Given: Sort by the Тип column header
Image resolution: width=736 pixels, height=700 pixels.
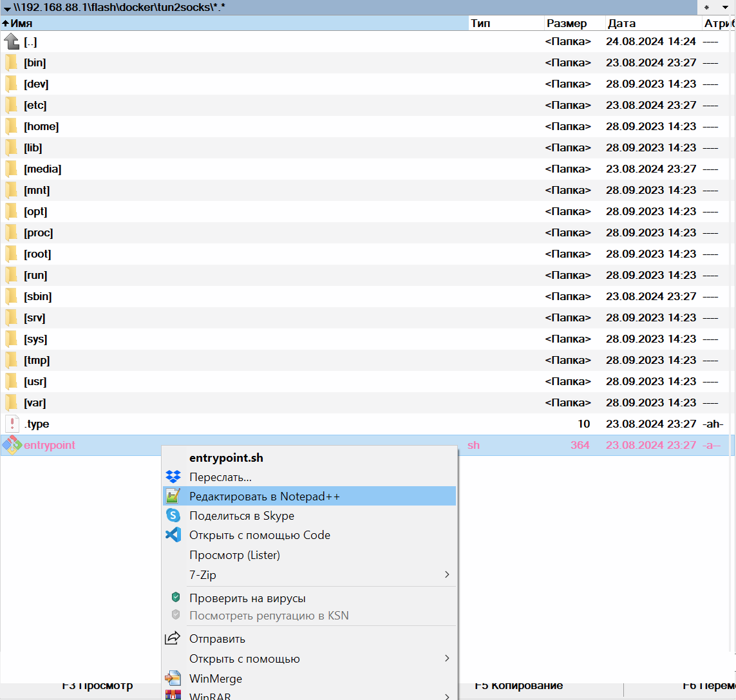Looking at the screenshot, I should (x=507, y=23).
